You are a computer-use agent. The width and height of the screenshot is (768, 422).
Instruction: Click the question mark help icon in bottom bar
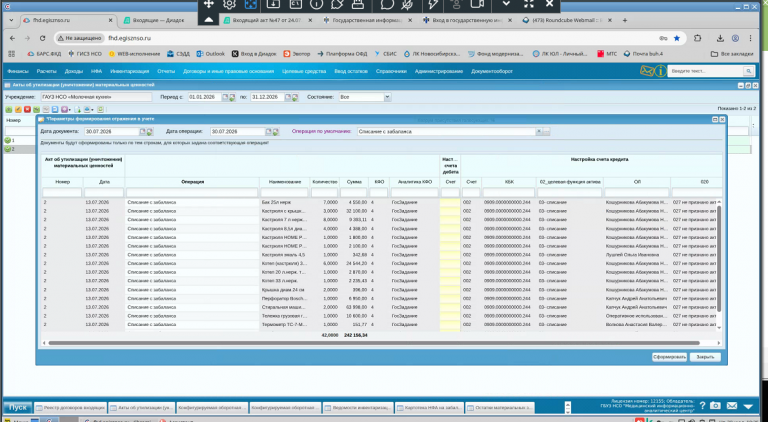click(x=702, y=406)
